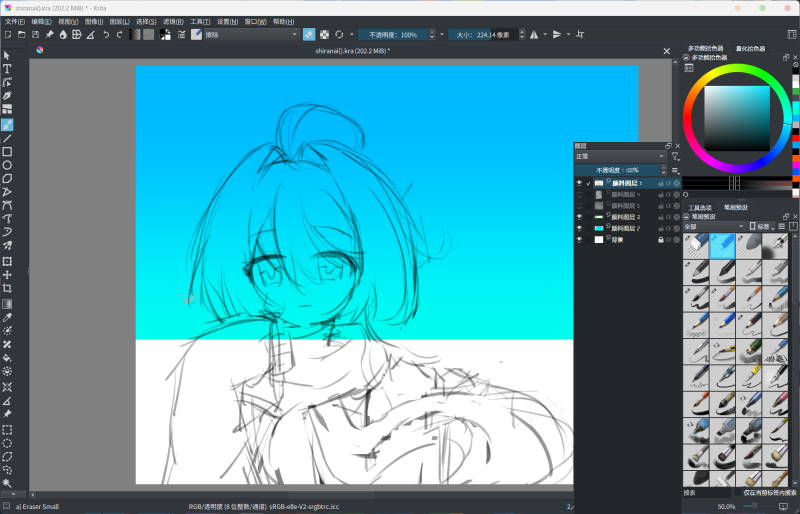This screenshot has height=514, width=800.
Task: Select the Rectangular Selection tool
Action: click(7, 430)
